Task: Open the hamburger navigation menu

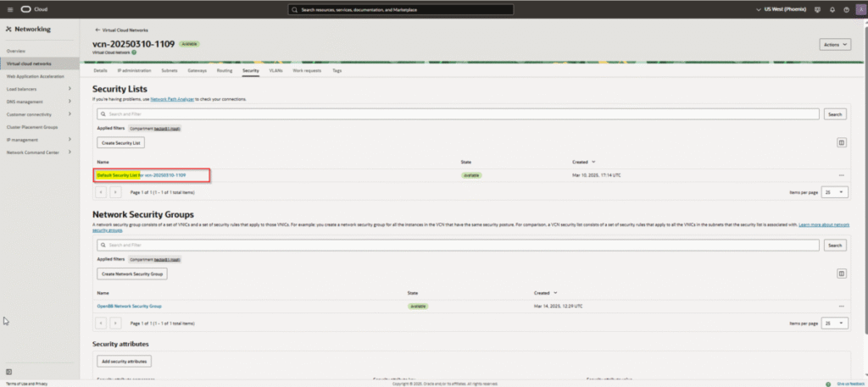Action: point(8,10)
